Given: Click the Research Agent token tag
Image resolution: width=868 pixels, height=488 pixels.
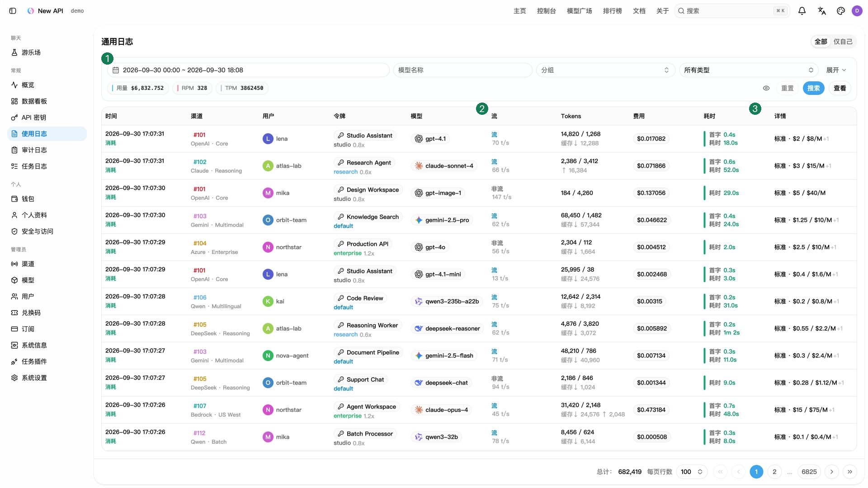Looking at the screenshot, I should coord(364,163).
